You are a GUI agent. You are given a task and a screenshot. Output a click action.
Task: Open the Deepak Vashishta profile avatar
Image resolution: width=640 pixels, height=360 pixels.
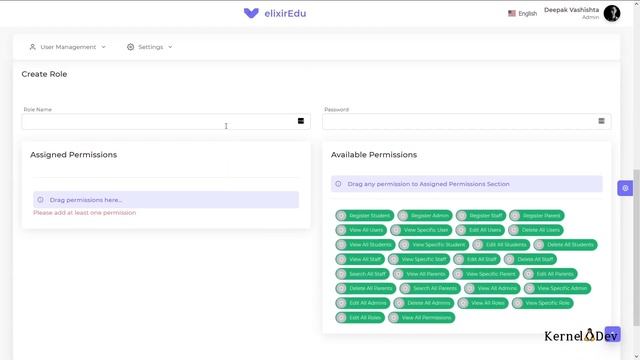tap(612, 13)
